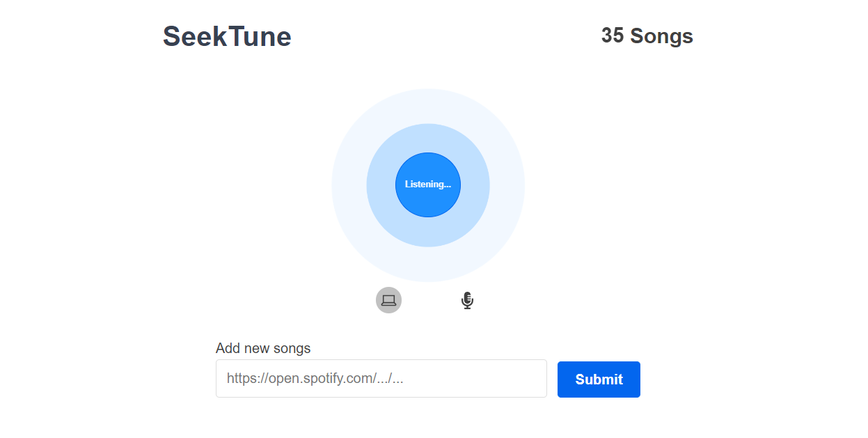Stop recognition by clicking the Listening circle
Screen dimensions: 868x438
pos(427,185)
